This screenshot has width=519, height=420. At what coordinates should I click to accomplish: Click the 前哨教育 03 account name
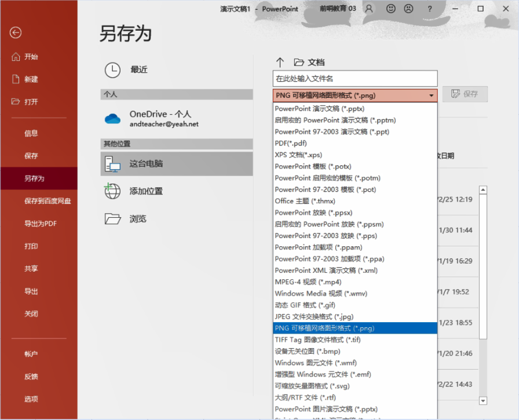click(x=338, y=9)
